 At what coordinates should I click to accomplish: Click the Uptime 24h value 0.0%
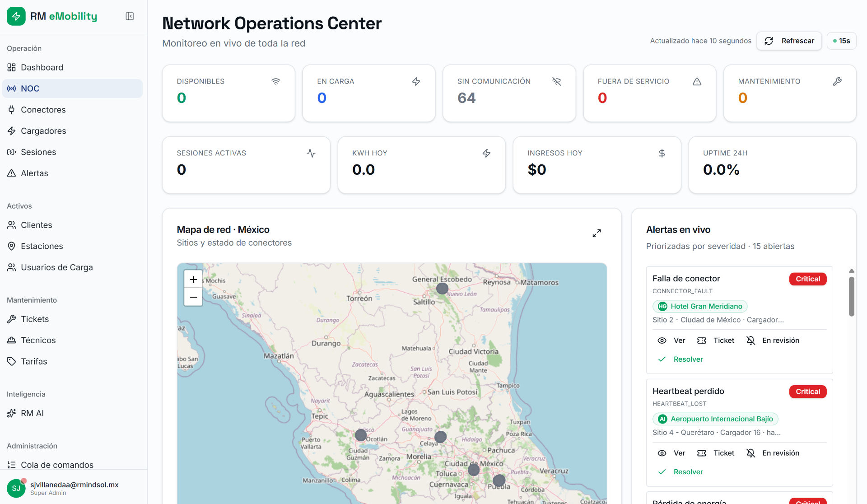[x=721, y=170]
